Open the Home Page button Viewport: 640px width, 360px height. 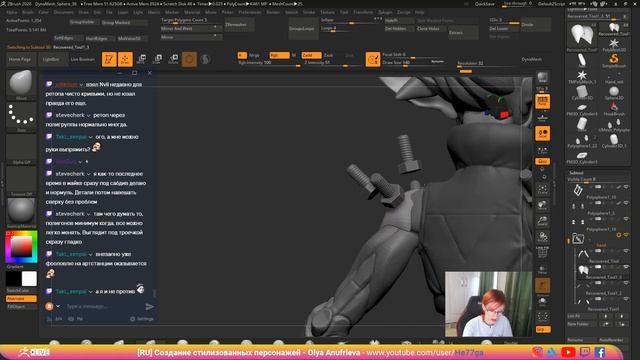(20, 59)
